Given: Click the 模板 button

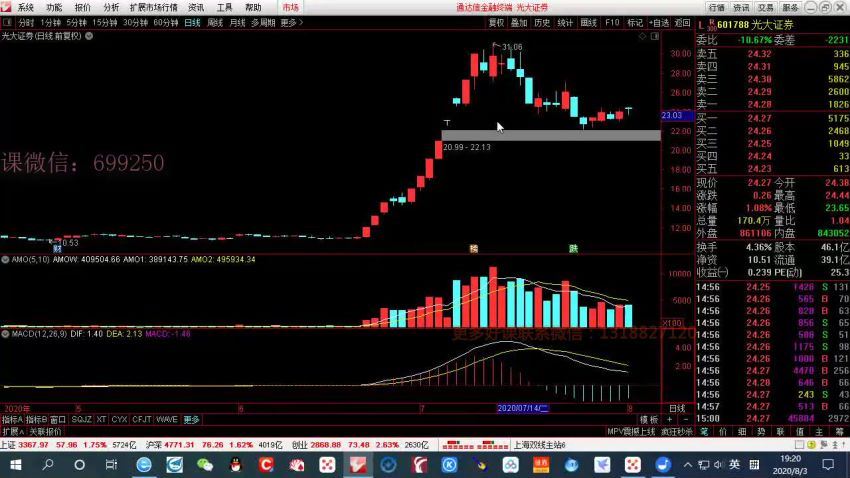Looking at the screenshot, I should click(649, 419).
